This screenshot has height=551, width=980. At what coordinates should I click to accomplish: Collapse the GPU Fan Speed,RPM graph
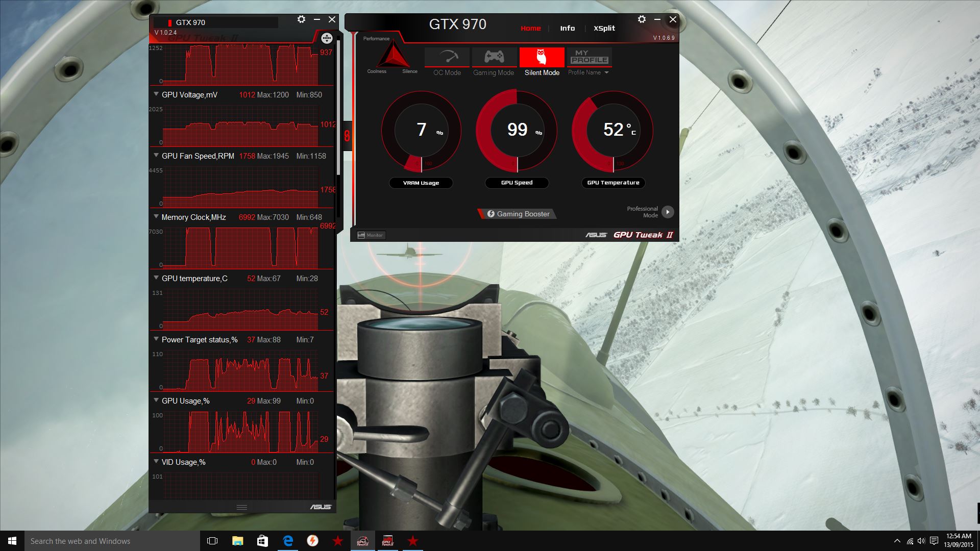point(156,156)
